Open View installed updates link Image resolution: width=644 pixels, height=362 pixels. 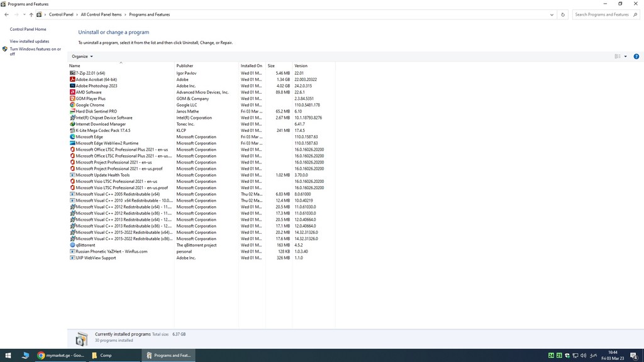point(30,41)
